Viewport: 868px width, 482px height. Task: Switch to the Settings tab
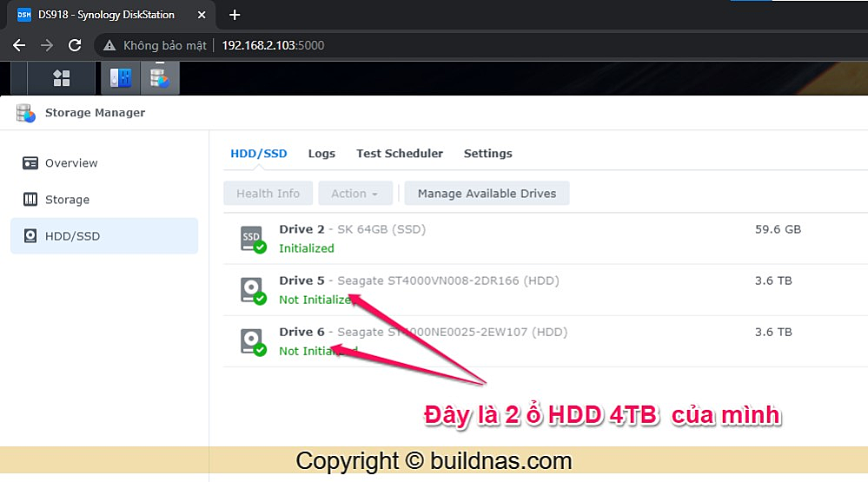(x=487, y=154)
